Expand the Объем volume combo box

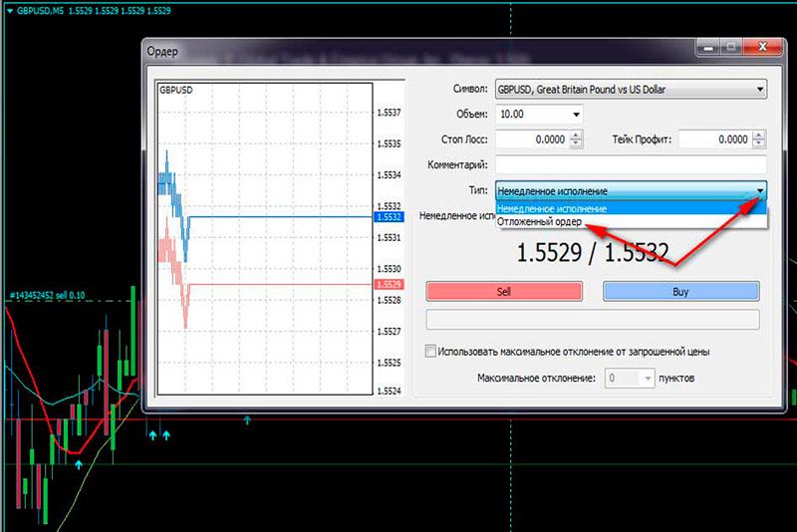coord(576,115)
